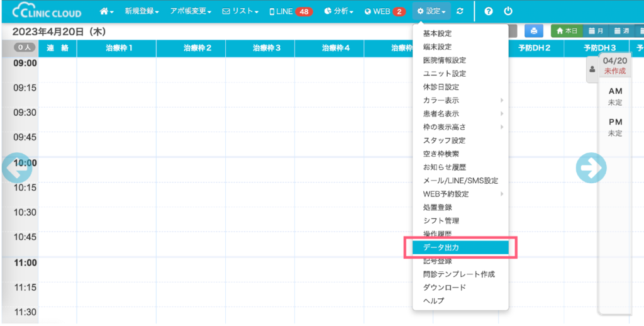The height and width of the screenshot is (326, 644).
Task: Expand the 分析 dropdown menu
Action: 339,11
